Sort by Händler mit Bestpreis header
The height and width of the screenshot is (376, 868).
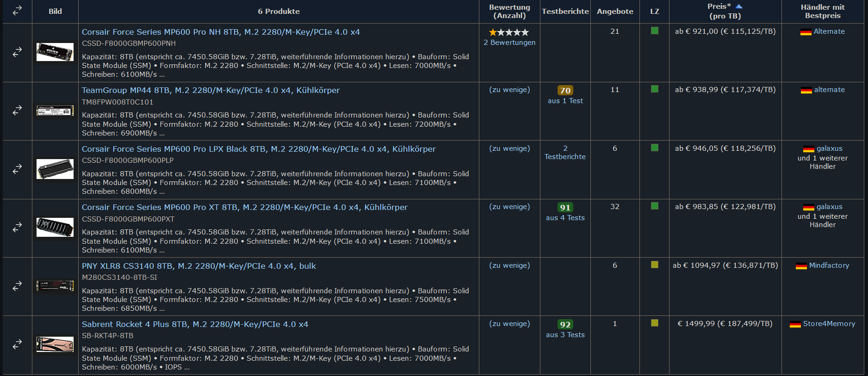coord(823,12)
